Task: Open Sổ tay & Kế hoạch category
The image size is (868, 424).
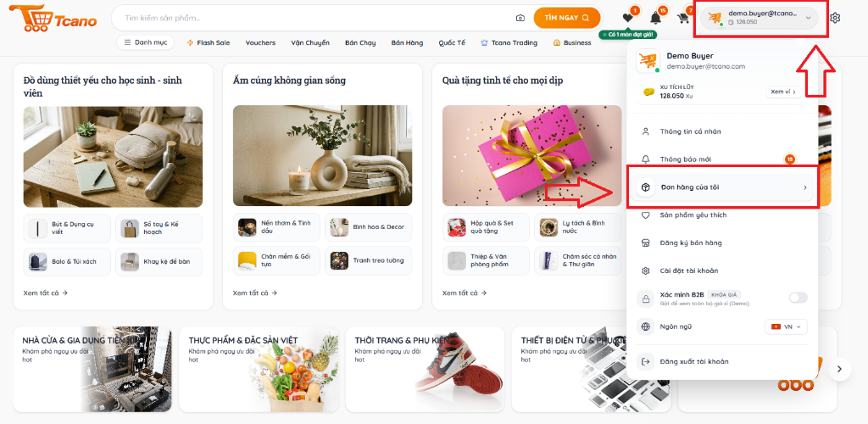Action: pos(159,228)
